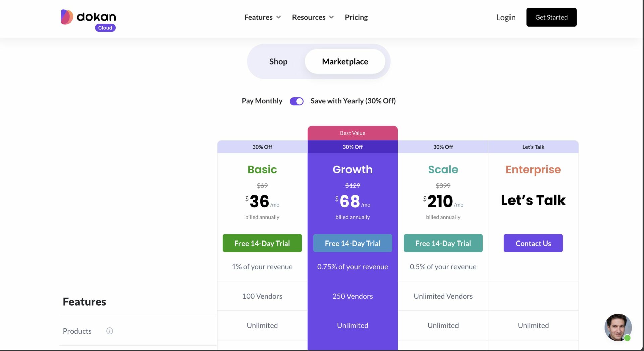Click the Basic plan heading
Screen dimensions: 644x351
262,169
